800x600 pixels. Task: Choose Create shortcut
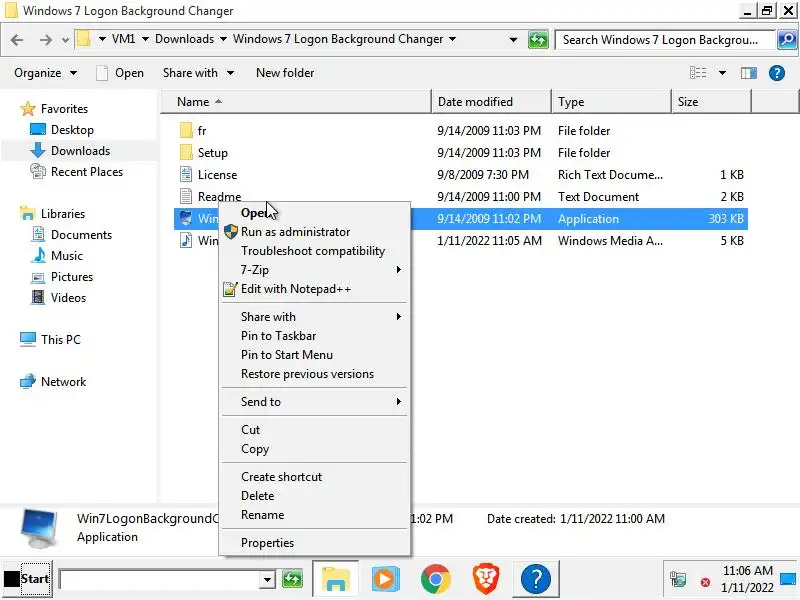click(x=314, y=477)
